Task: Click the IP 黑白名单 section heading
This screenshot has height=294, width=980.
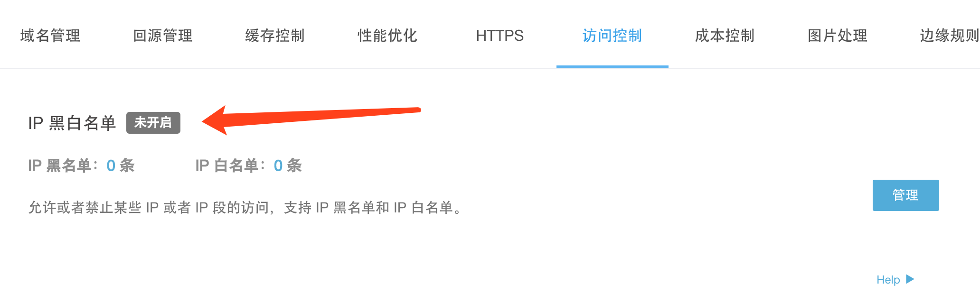Action: 72,123
